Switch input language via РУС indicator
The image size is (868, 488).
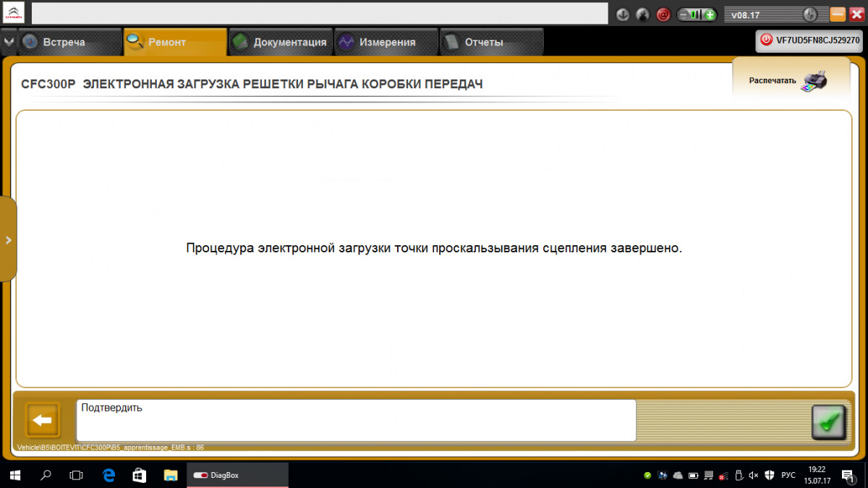point(788,475)
